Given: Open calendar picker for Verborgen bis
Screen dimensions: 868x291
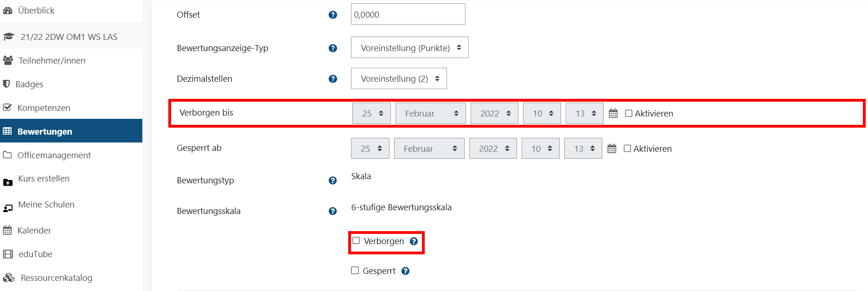Looking at the screenshot, I should click(x=613, y=113).
